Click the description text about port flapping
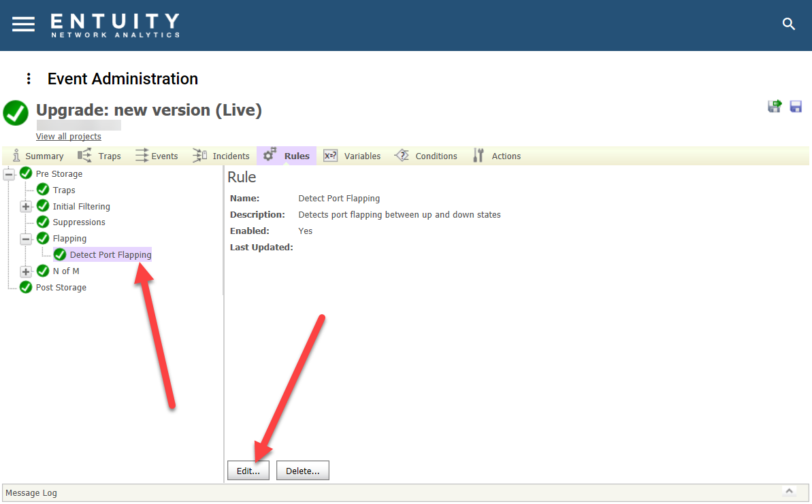This screenshot has width=812, height=504. coord(400,214)
